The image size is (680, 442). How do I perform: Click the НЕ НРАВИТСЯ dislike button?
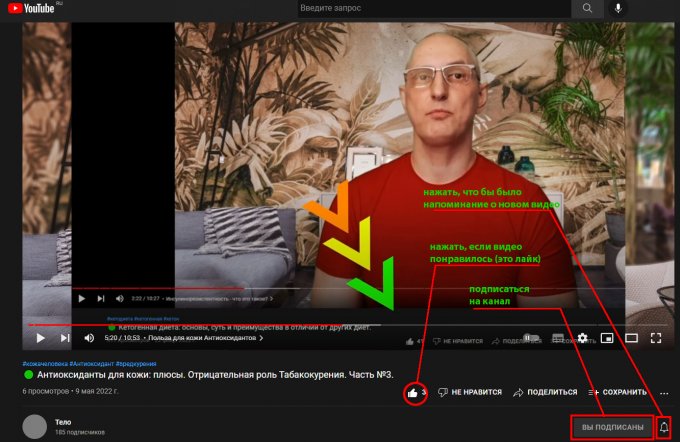469,392
